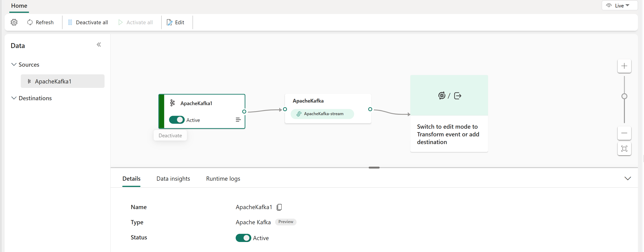
Task: Click the Refresh toolbar button
Action: 40,22
